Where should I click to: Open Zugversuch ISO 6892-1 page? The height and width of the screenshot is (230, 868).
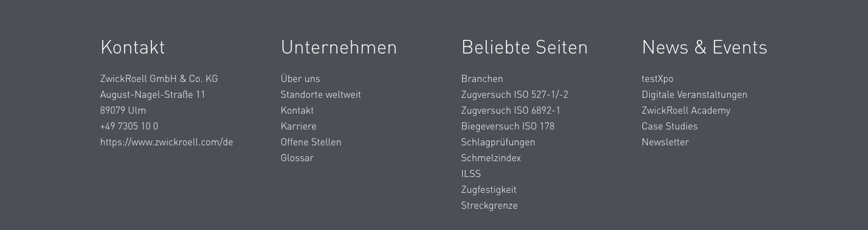pos(510,110)
